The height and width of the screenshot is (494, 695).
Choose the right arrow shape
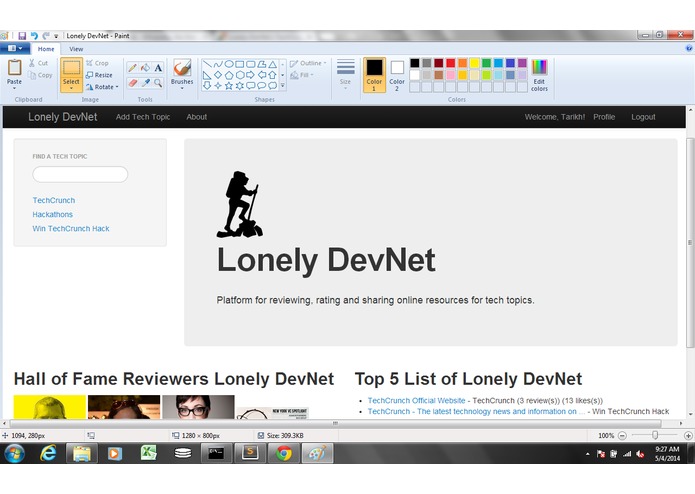(x=250, y=75)
